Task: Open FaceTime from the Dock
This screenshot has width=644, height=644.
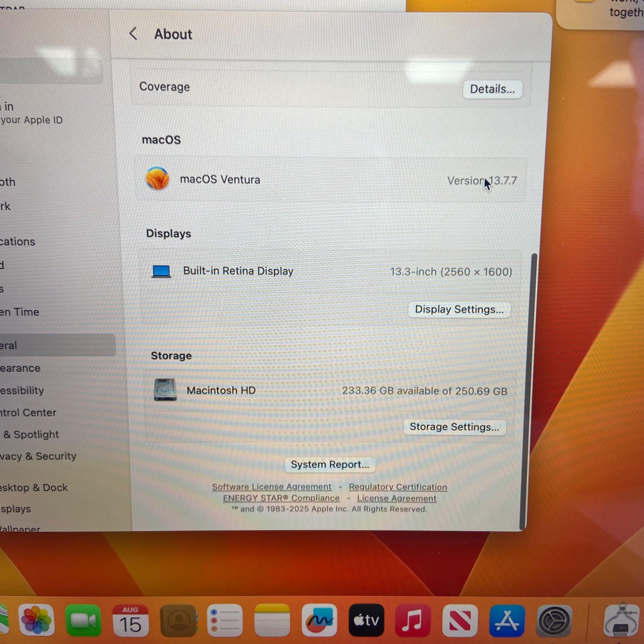Action: (x=83, y=620)
